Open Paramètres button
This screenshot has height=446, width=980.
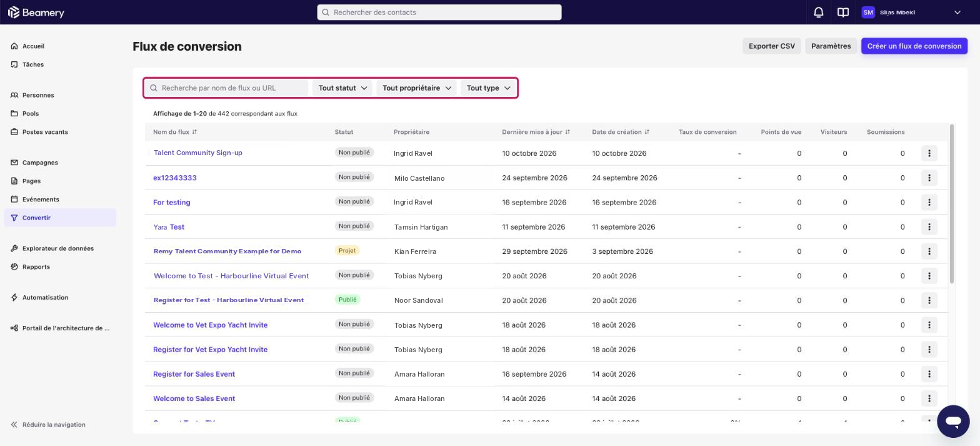click(x=831, y=46)
